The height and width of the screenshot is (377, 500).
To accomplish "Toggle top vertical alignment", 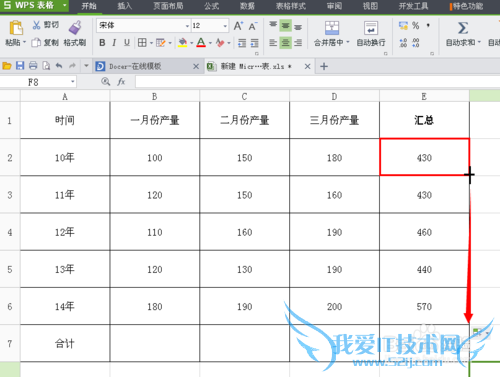I will click(x=273, y=25).
